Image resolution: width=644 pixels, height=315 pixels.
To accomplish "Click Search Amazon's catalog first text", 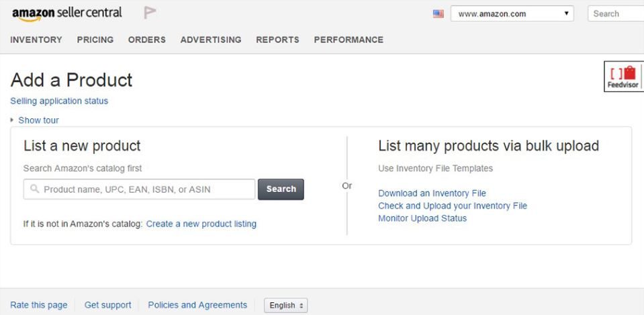I will 83,169.
